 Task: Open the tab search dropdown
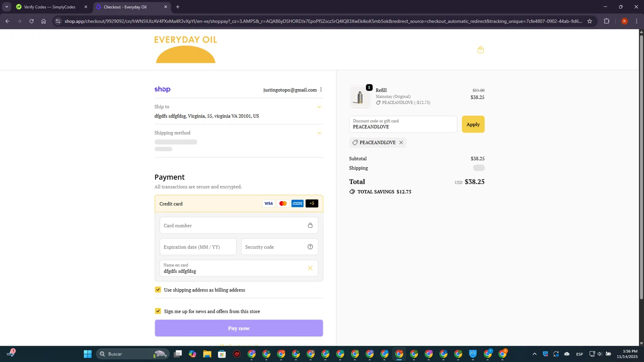click(6, 7)
